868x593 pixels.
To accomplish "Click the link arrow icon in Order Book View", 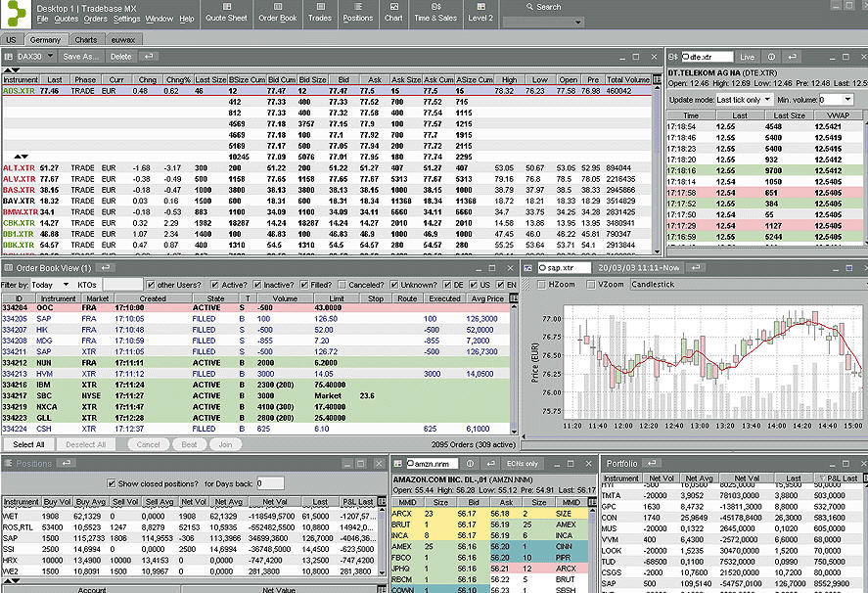I will click(105, 268).
